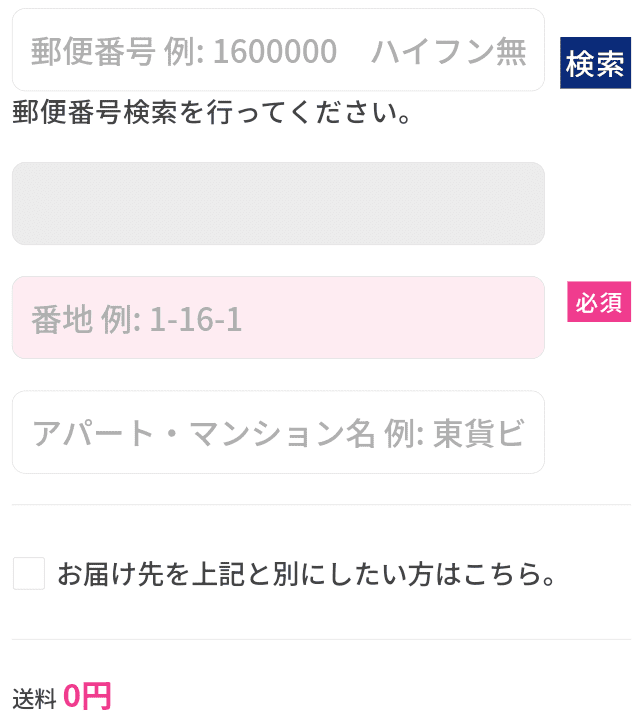
Task: Click the divider line above 送料
Action: 321,639
